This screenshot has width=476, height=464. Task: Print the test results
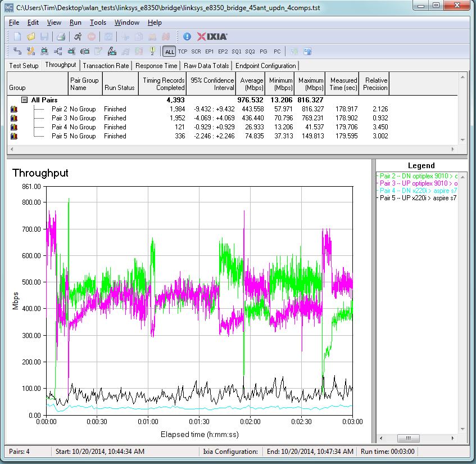coord(61,37)
